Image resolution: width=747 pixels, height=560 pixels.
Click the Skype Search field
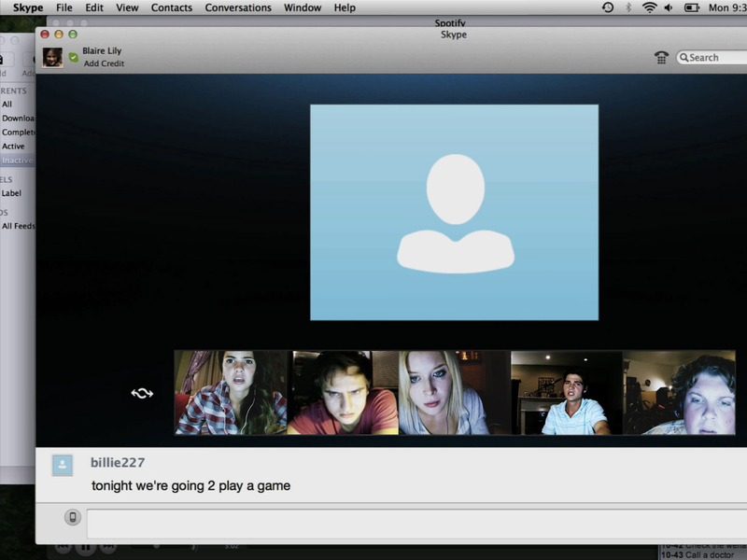pyautogui.click(x=712, y=58)
